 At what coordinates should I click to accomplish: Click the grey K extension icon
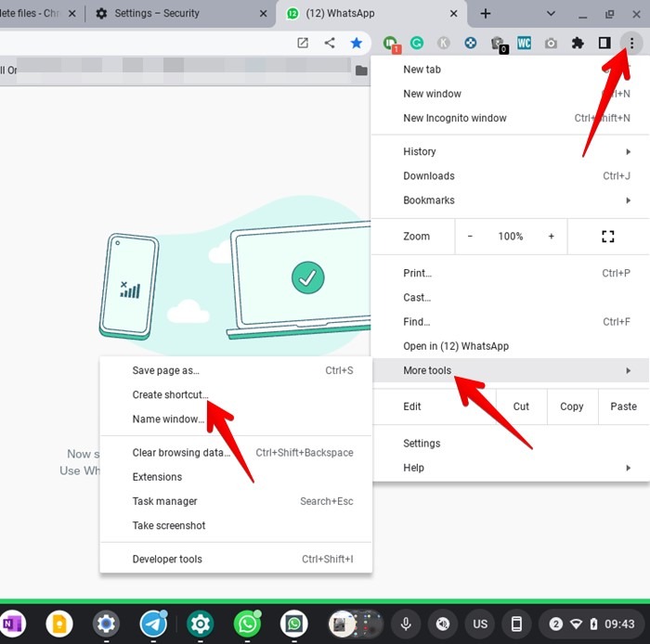[443, 43]
